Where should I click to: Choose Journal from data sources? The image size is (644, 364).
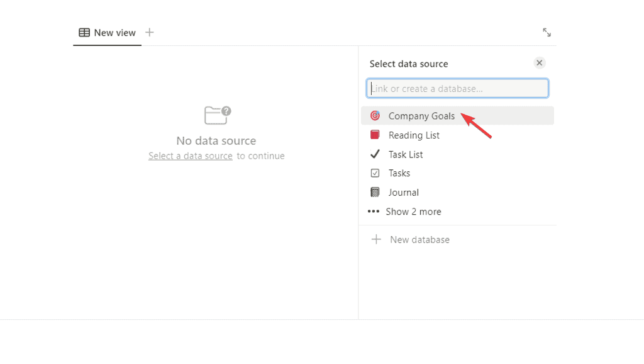[x=403, y=192]
